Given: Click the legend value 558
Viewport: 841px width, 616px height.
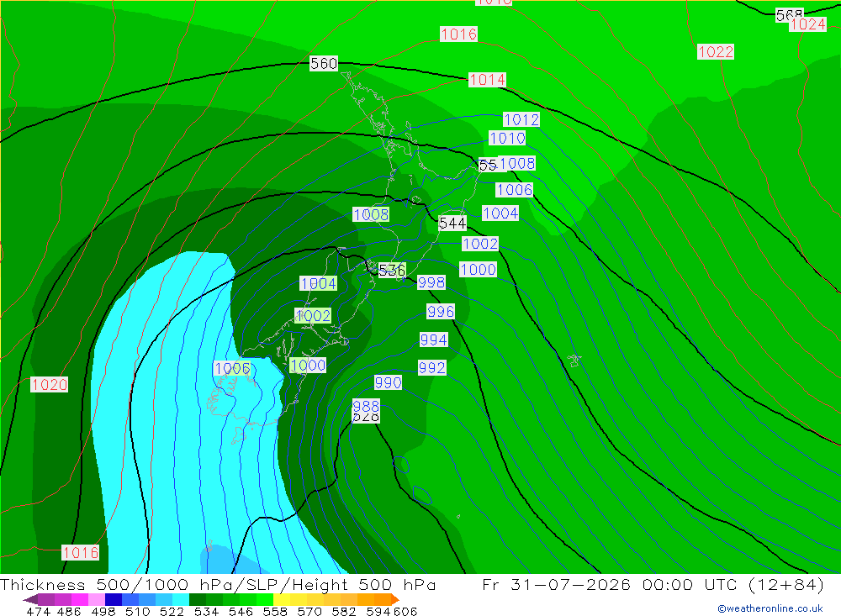Looking at the screenshot, I should (275, 611).
